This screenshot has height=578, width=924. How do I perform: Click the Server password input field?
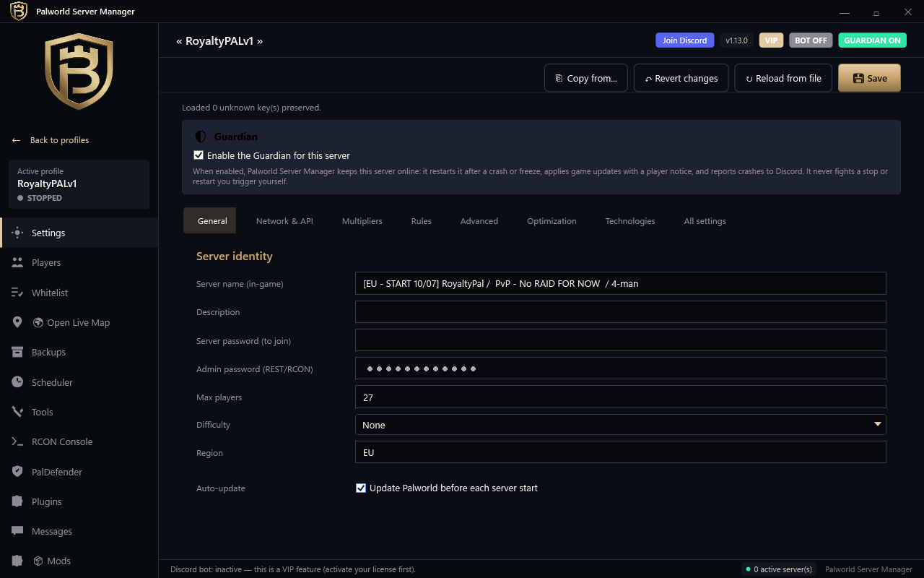pyautogui.click(x=620, y=340)
